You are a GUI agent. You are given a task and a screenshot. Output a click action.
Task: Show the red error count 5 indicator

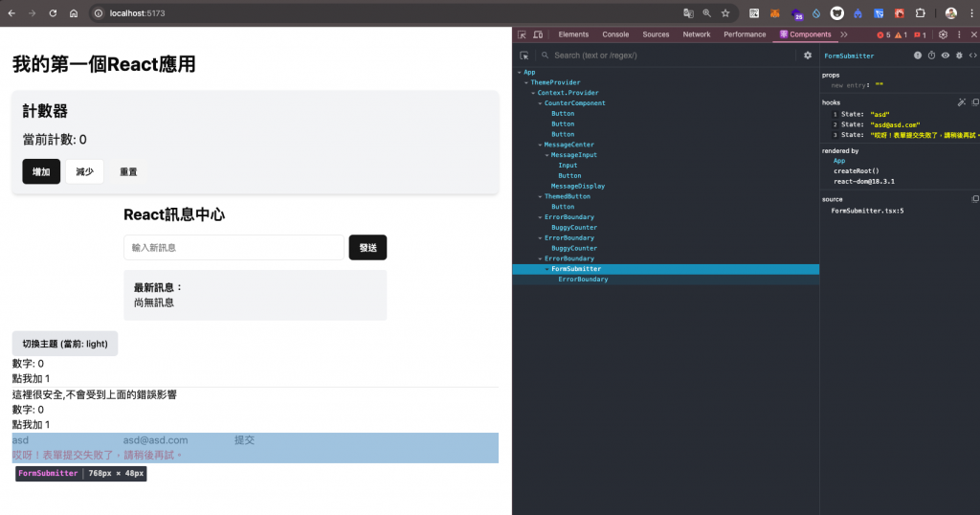click(883, 35)
